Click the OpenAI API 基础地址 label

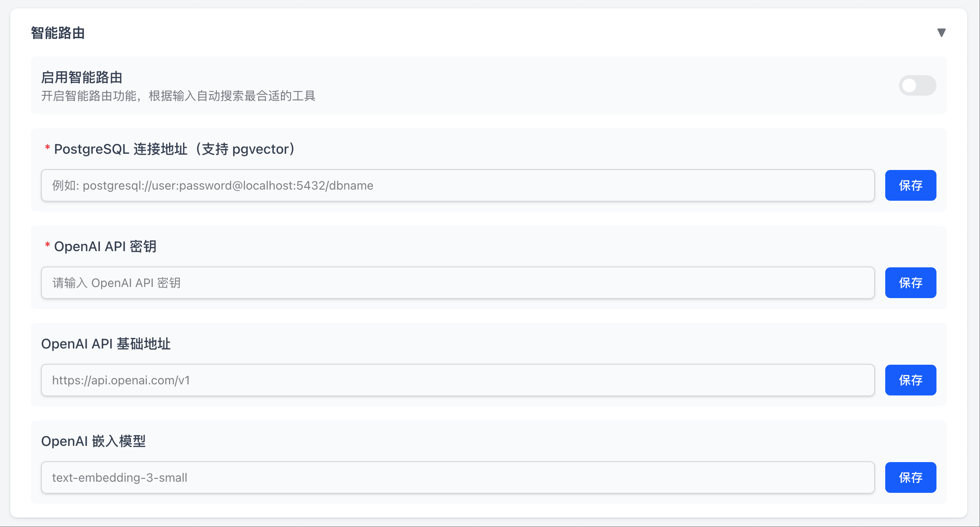tap(106, 344)
